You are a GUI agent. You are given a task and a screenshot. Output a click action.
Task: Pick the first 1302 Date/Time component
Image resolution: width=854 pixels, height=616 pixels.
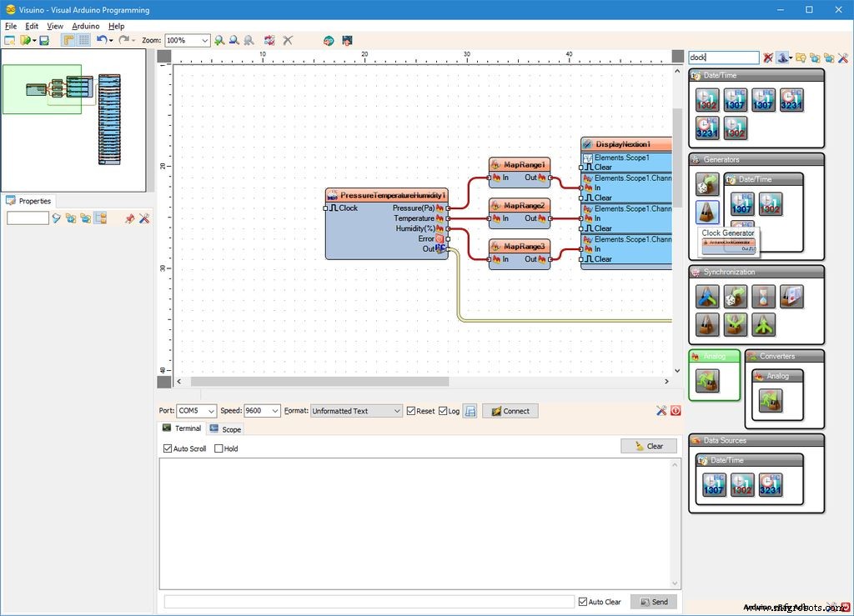pos(707,101)
